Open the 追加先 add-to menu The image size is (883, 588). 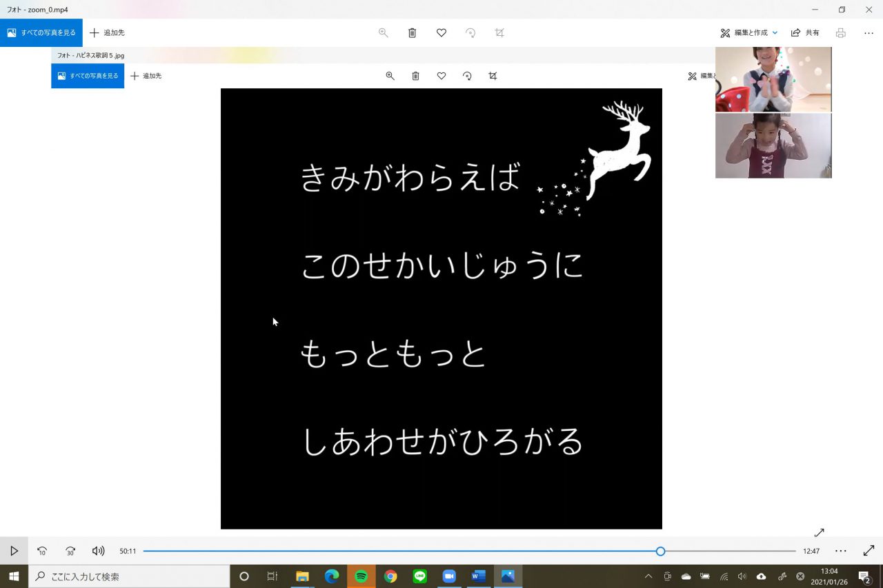click(107, 32)
